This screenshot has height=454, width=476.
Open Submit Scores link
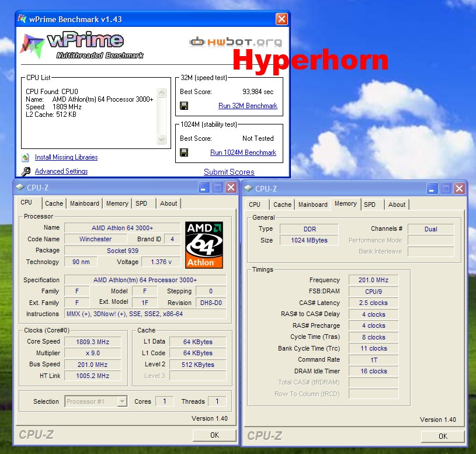229,172
